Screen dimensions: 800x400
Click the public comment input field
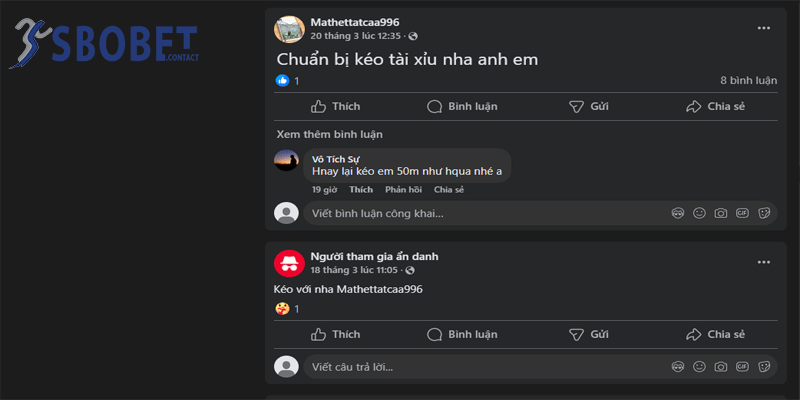pyautogui.click(x=480, y=213)
